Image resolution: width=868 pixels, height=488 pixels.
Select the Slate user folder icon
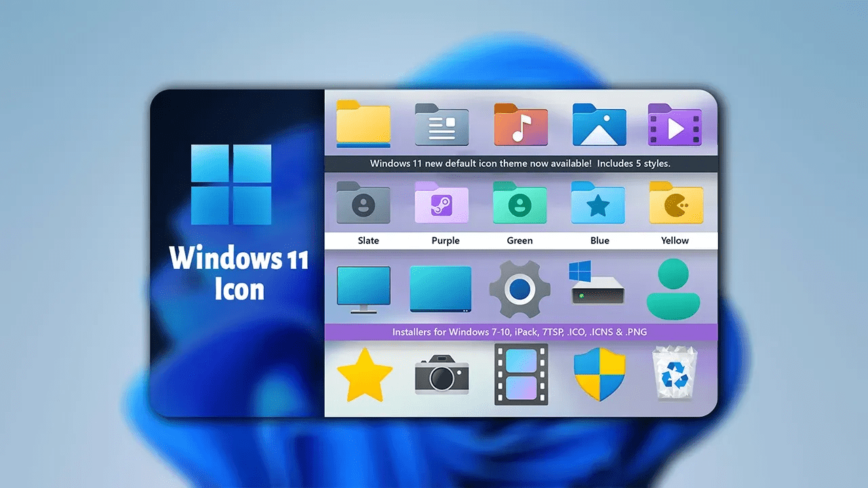tap(363, 203)
